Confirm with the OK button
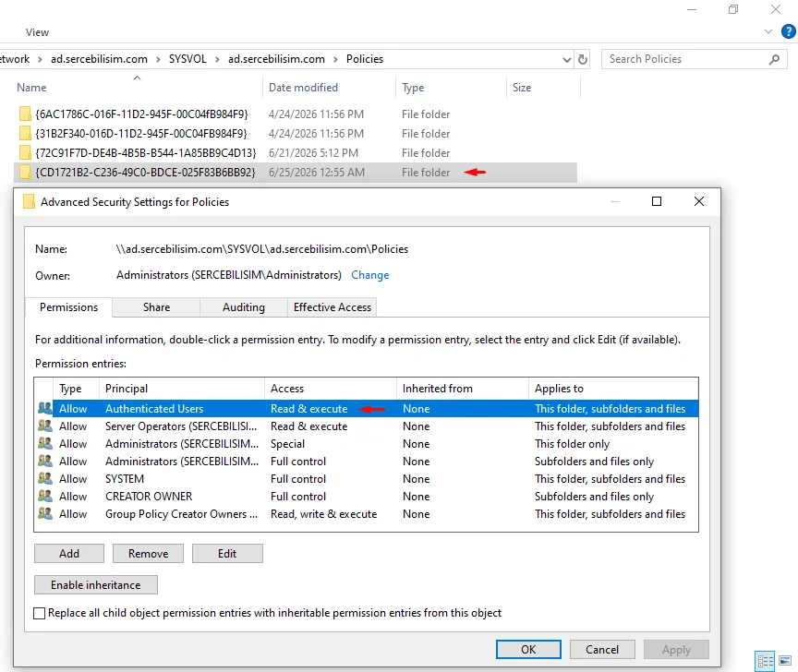 point(529,650)
